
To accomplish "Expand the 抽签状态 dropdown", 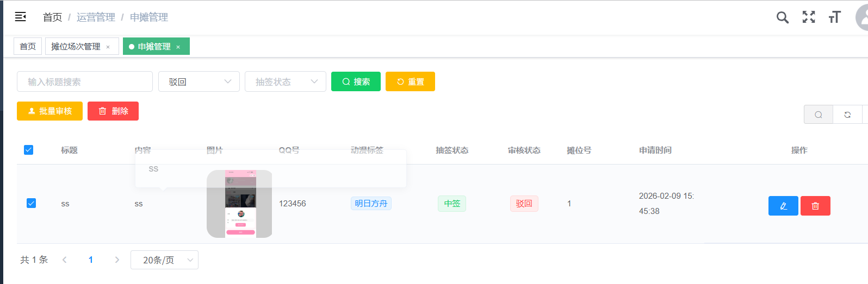I will tap(285, 81).
